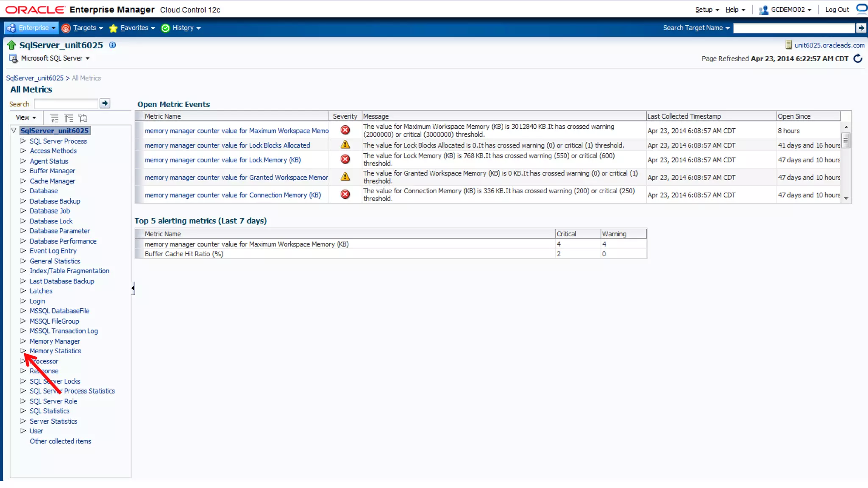Click the Open Metric Events scrollbar thumb
This screenshot has width=868, height=488.
[x=846, y=140]
